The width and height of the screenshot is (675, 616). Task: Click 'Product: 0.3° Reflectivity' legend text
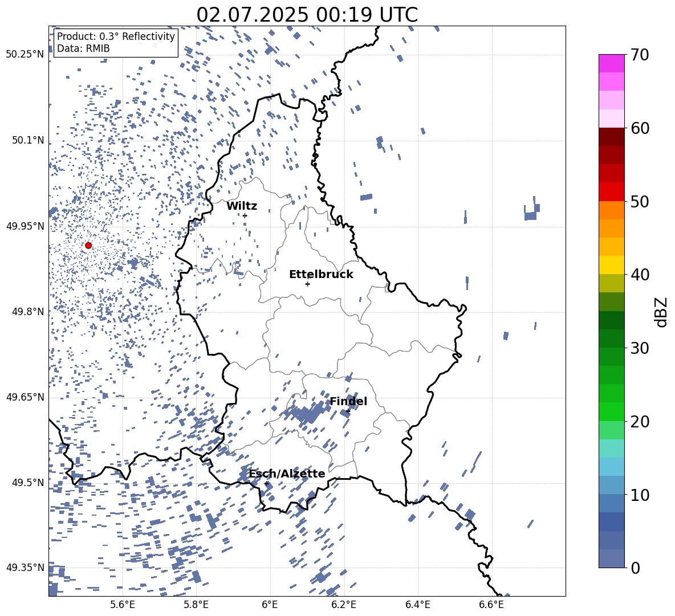116,36
